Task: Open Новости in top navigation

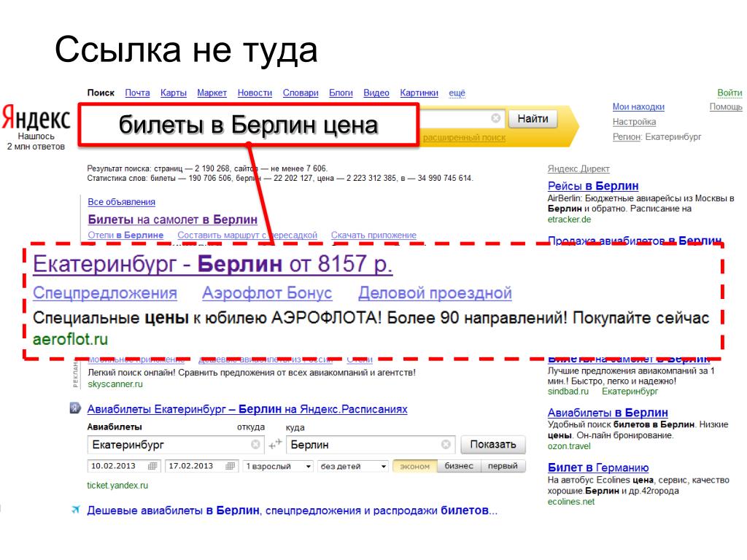Action: [255, 93]
